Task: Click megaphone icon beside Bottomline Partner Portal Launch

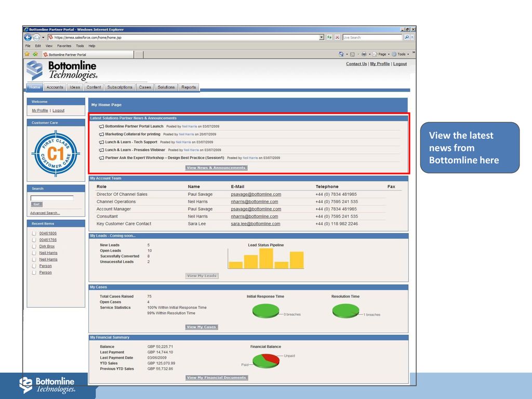Action: tap(101, 126)
